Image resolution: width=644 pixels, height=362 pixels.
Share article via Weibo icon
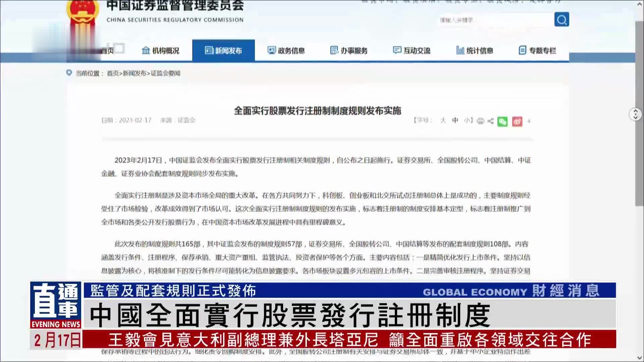click(x=517, y=121)
